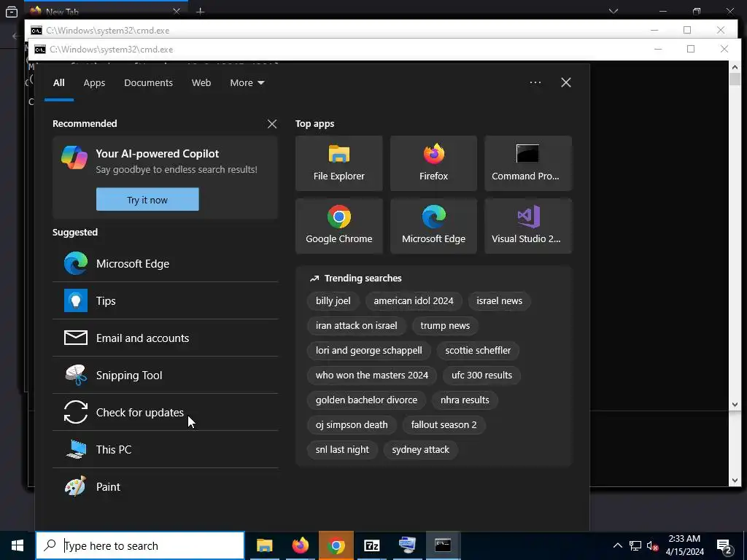The height and width of the screenshot is (560, 747).
Task: Click the Type here to search box
Action: pos(140,545)
